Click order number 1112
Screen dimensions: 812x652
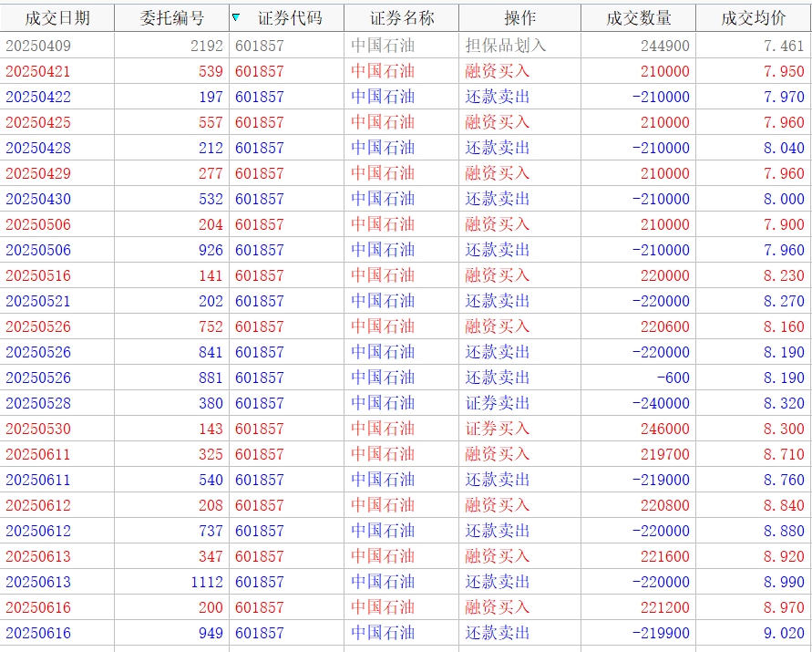[x=207, y=582]
